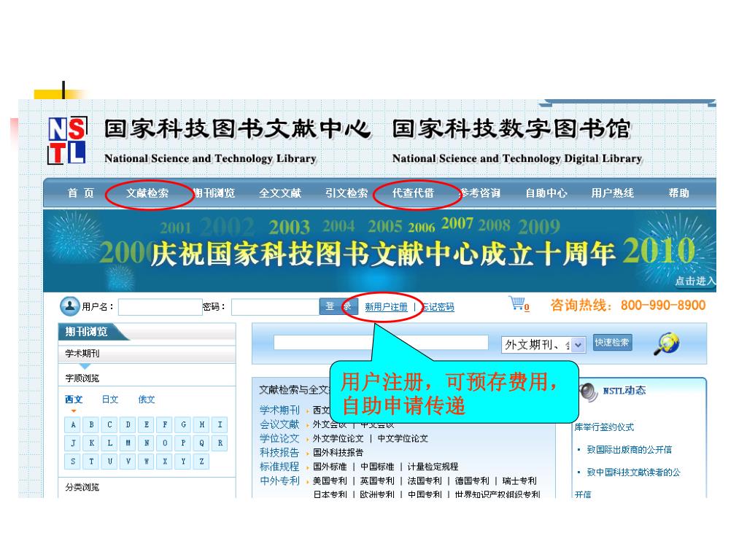Open 标准规程 category link
This screenshot has width=747, height=560.
[x=279, y=467]
